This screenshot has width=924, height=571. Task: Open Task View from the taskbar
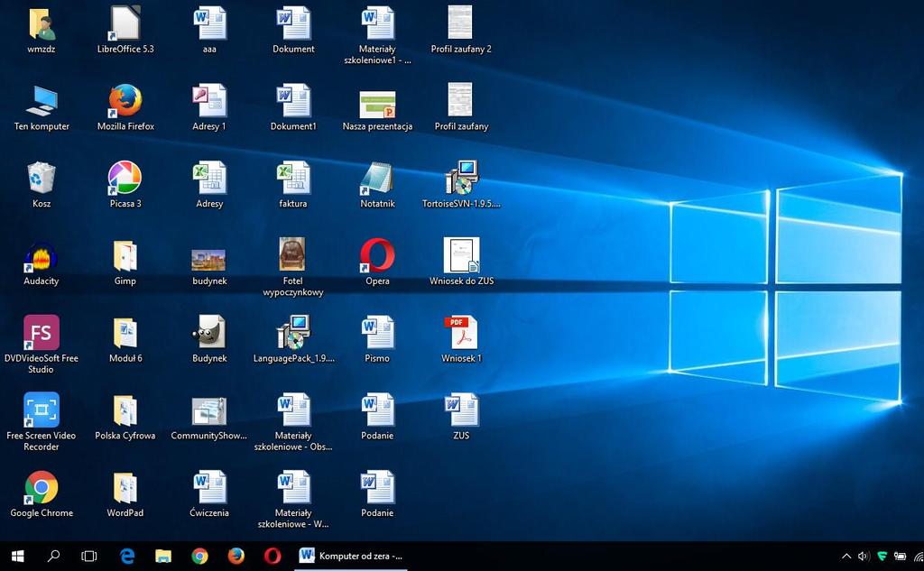pos(89,556)
